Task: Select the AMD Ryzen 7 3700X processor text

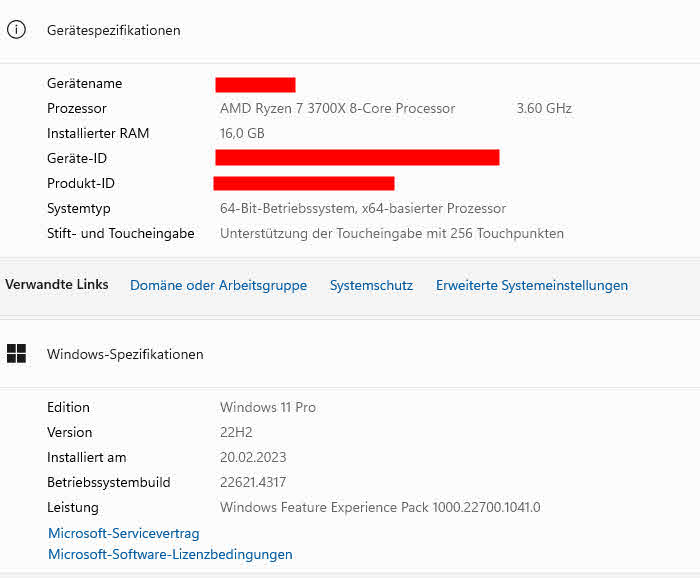Action: coord(338,108)
